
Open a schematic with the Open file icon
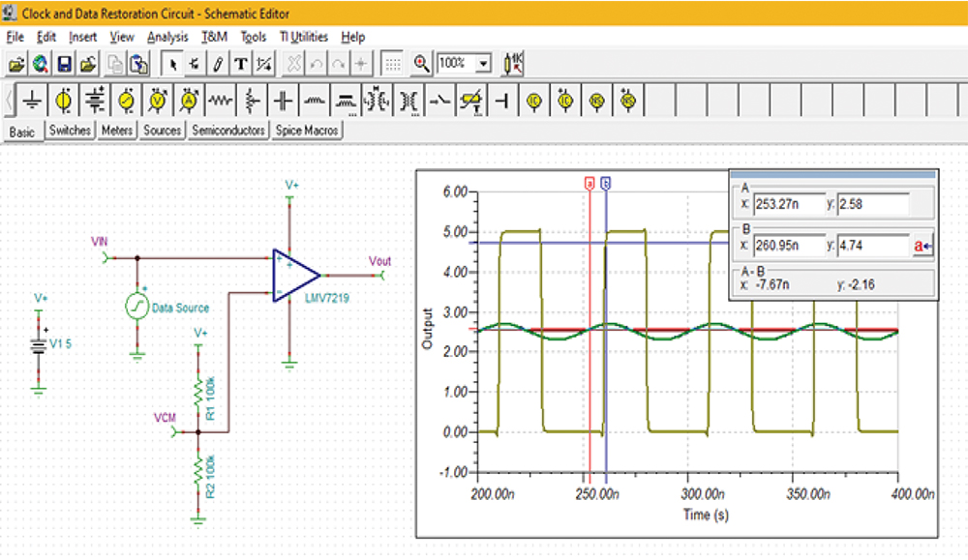tap(15, 64)
